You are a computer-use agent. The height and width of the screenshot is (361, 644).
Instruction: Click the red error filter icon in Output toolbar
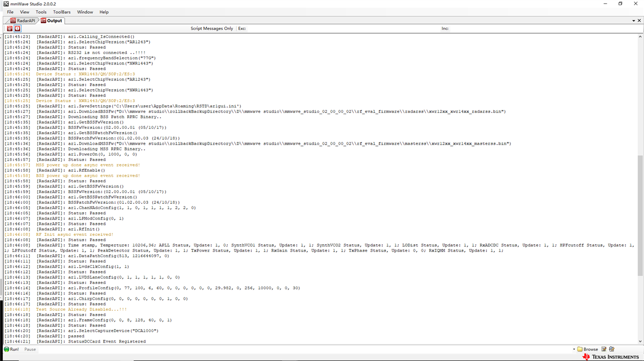(17, 28)
